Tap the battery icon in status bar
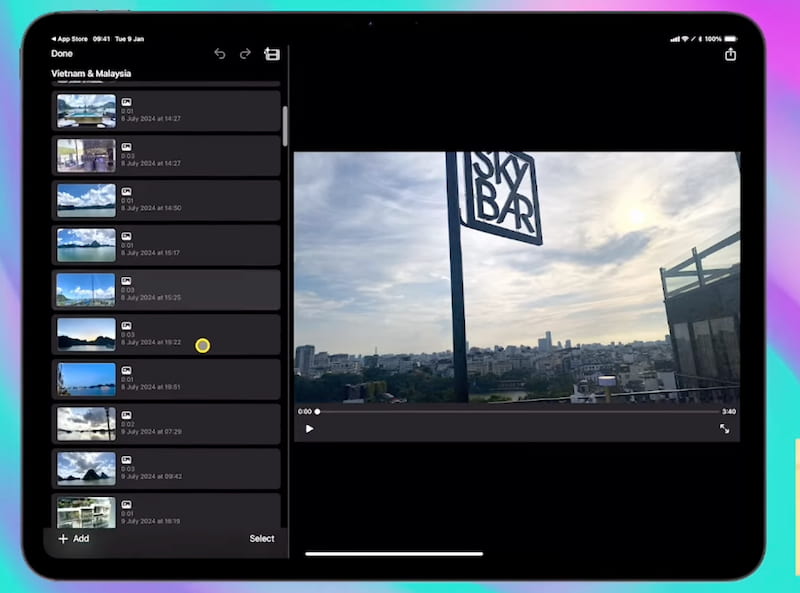800x593 pixels. [731, 39]
